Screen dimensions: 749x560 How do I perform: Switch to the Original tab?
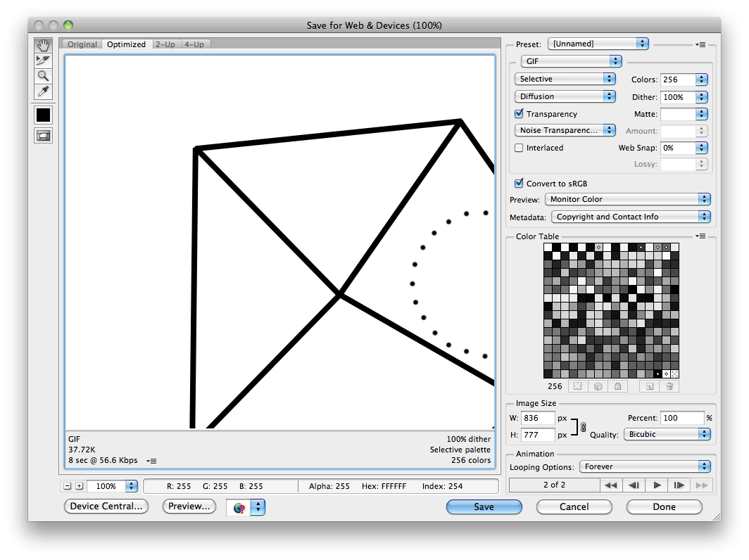tap(82, 44)
